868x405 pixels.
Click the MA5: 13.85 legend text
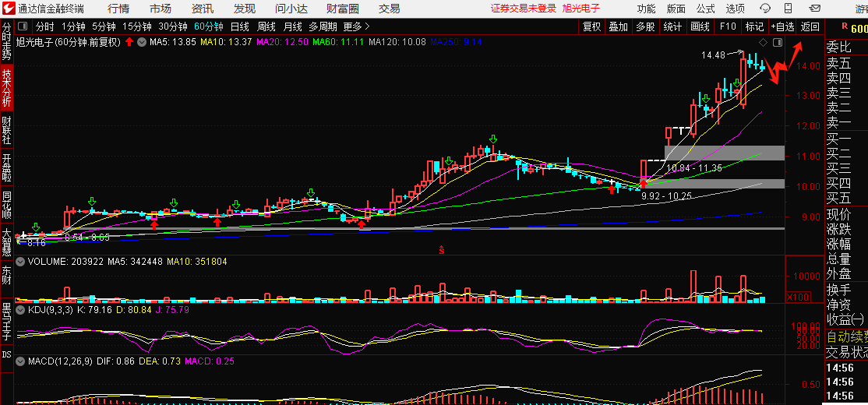(x=173, y=41)
